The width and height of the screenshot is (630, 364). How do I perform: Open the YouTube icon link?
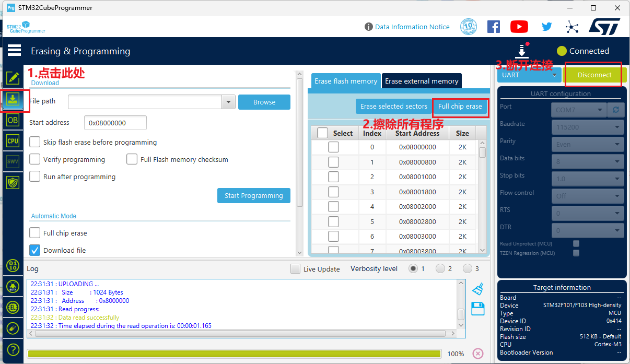click(519, 27)
